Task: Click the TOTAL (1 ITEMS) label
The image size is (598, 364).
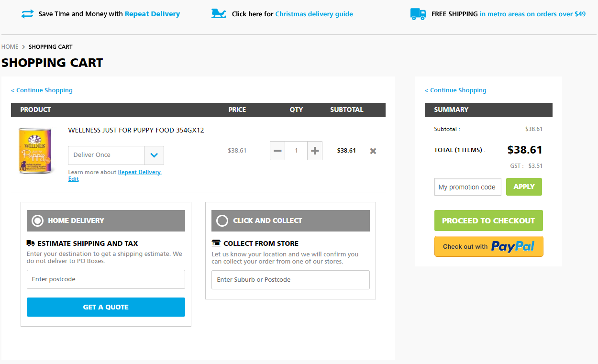Action: click(x=460, y=150)
